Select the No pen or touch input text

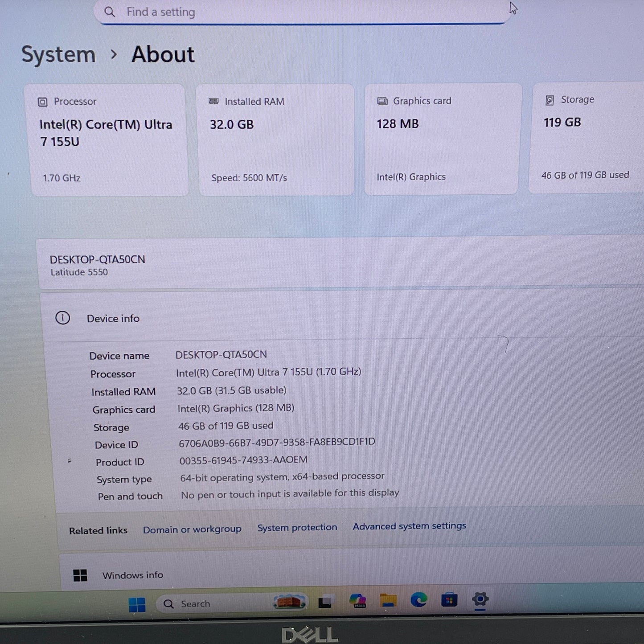pyautogui.click(x=290, y=494)
